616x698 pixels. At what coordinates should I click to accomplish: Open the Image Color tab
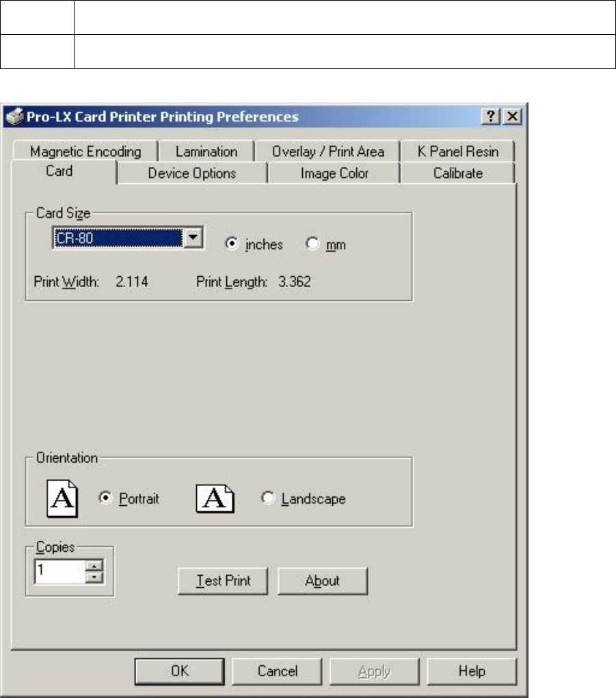tap(334, 173)
